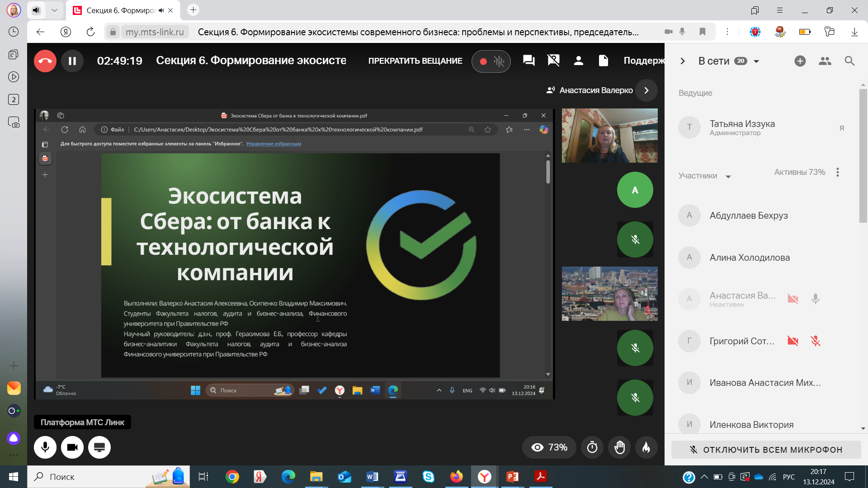This screenshot has height=488, width=868.
Task: Expand the Участники list dropdown
Action: [728, 177]
